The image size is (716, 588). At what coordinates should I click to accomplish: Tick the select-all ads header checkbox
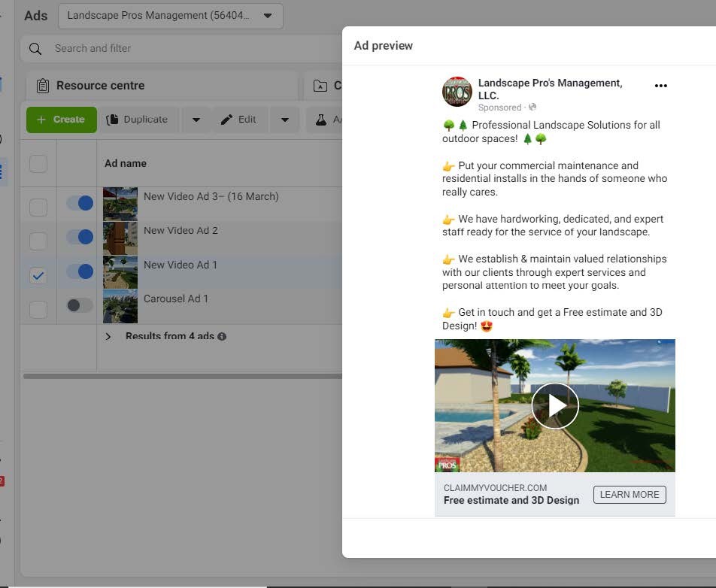38,163
